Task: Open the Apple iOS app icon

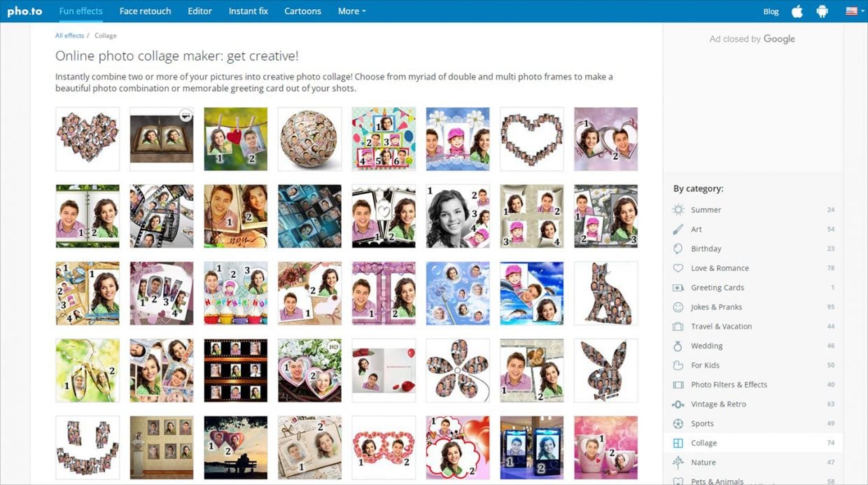Action: [797, 11]
